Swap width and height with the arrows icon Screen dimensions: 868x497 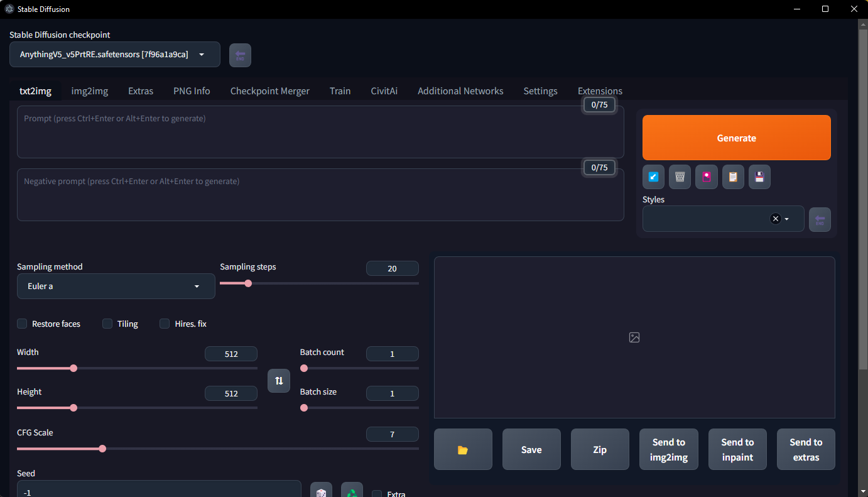click(279, 381)
